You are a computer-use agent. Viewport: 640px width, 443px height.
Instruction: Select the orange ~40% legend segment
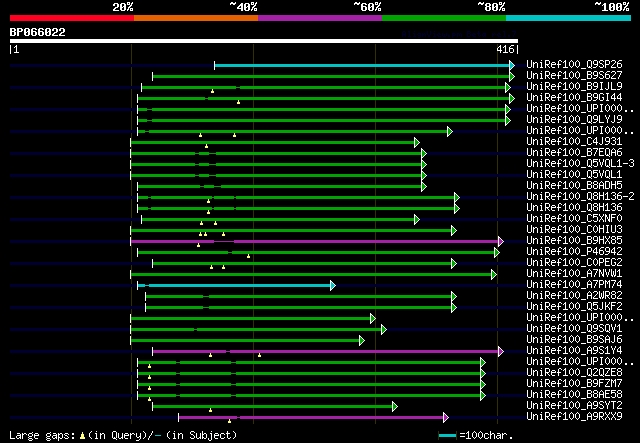tap(196, 18)
